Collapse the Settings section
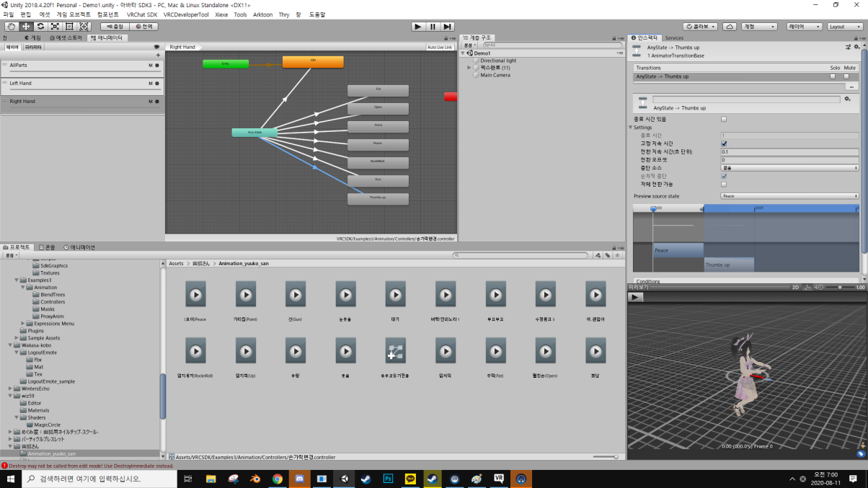The height and width of the screenshot is (488, 868). pos(631,128)
